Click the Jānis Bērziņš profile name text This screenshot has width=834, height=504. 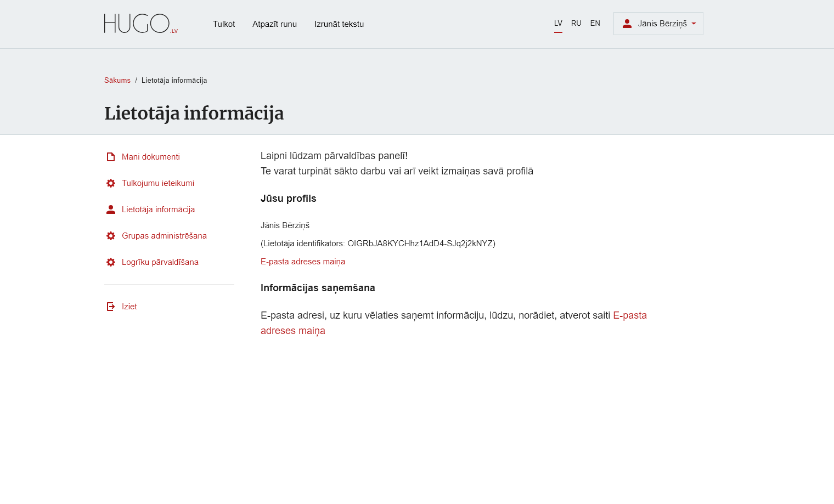coord(285,225)
